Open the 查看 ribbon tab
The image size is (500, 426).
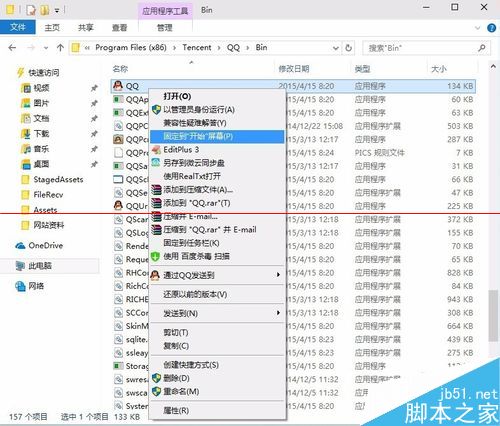coord(119,28)
